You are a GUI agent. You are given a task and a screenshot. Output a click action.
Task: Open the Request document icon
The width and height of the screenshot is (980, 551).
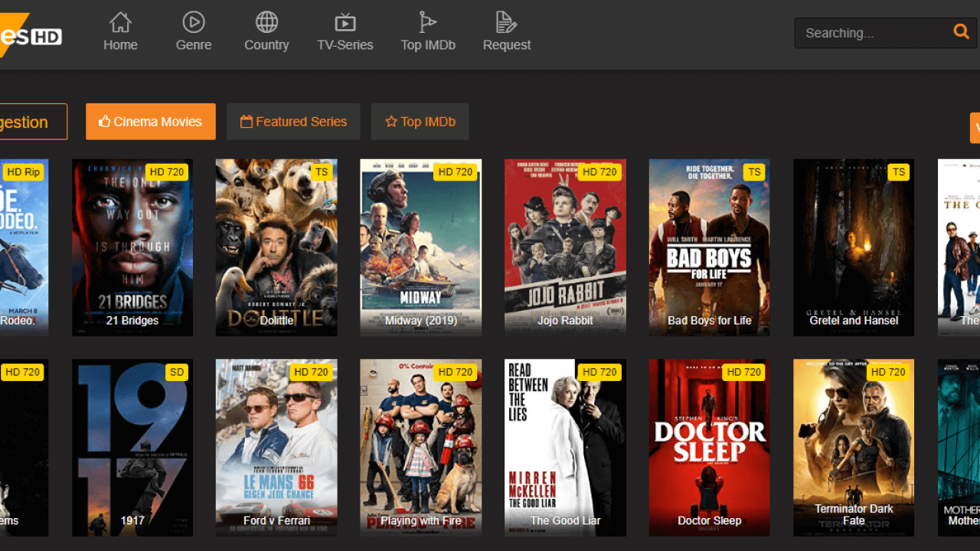point(506,22)
